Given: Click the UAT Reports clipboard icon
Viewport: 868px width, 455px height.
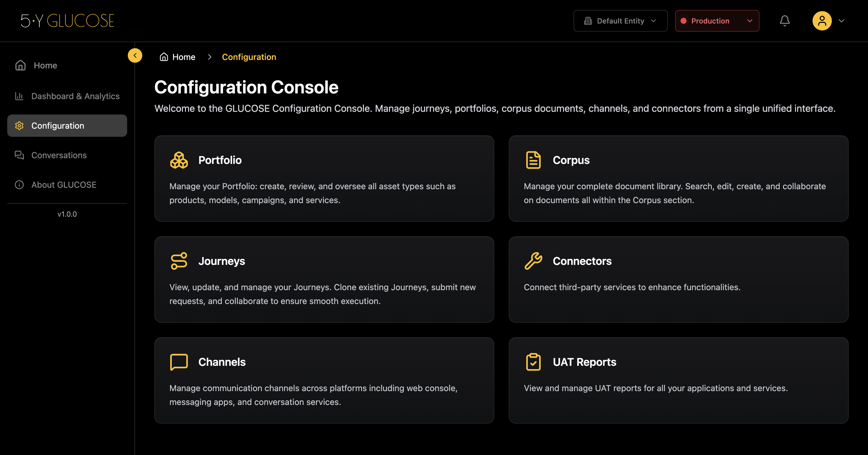Looking at the screenshot, I should 533,362.
